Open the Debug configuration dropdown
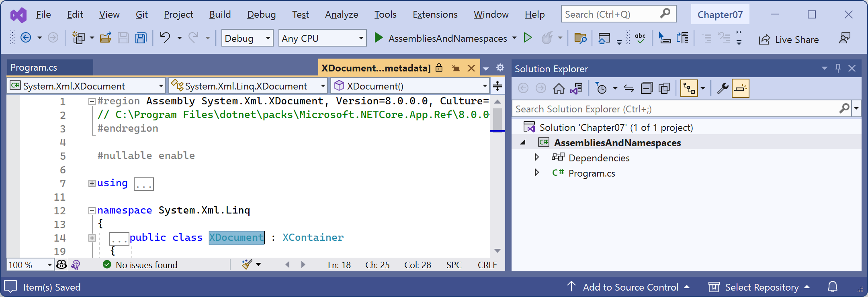Viewport: 868px width, 297px height. (x=247, y=38)
